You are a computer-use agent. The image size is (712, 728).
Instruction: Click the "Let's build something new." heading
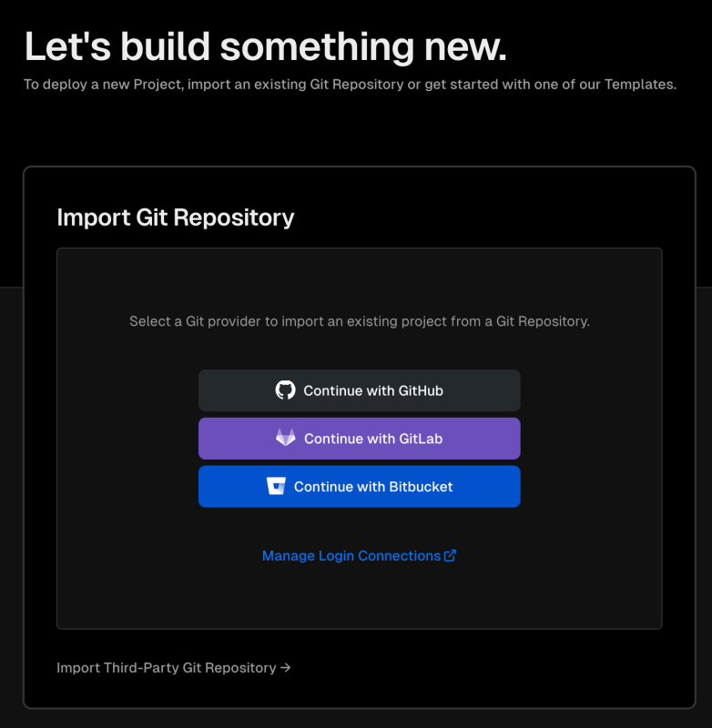coord(265,46)
